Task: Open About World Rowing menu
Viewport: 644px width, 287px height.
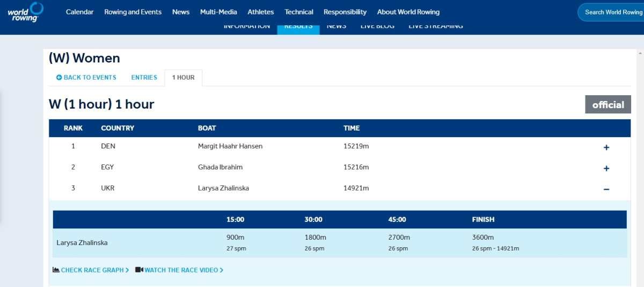Action: coord(408,12)
